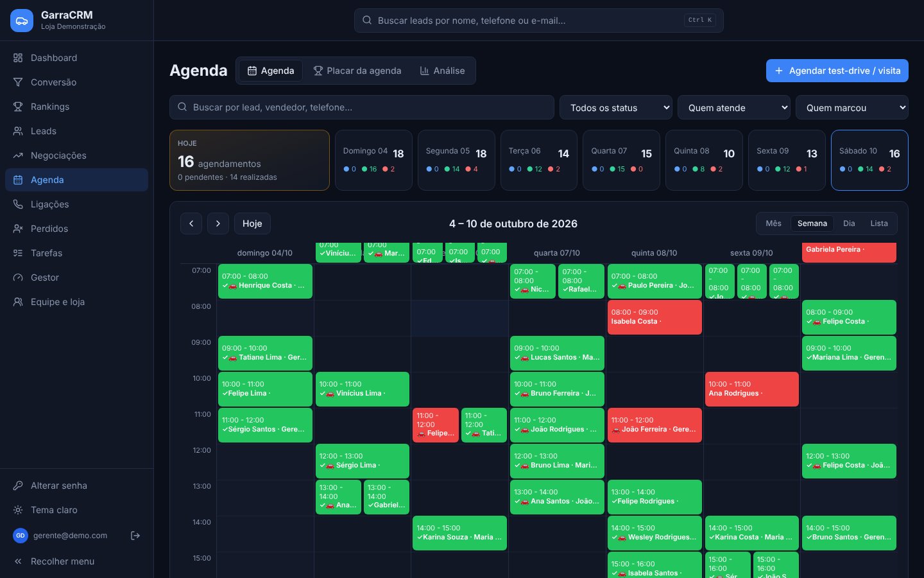The height and width of the screenshot is (578, 924).
Task: Focus the global lead search field
Action: [539, 21]
